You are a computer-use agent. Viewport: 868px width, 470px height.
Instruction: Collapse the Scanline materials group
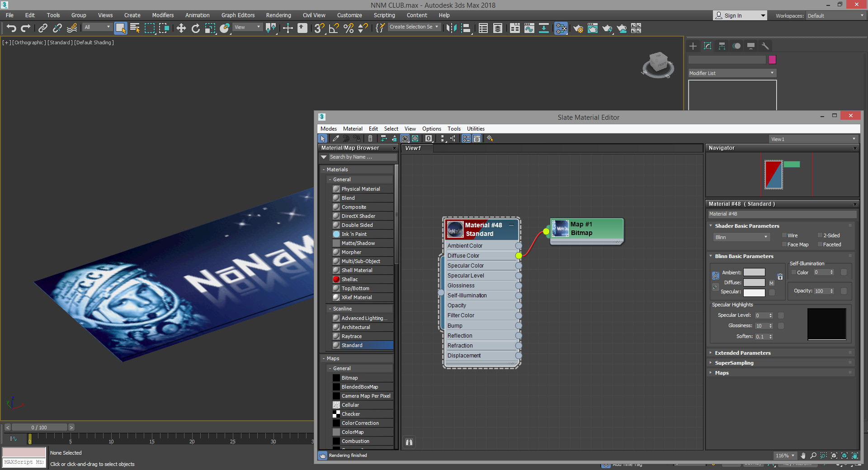[330, 309]
